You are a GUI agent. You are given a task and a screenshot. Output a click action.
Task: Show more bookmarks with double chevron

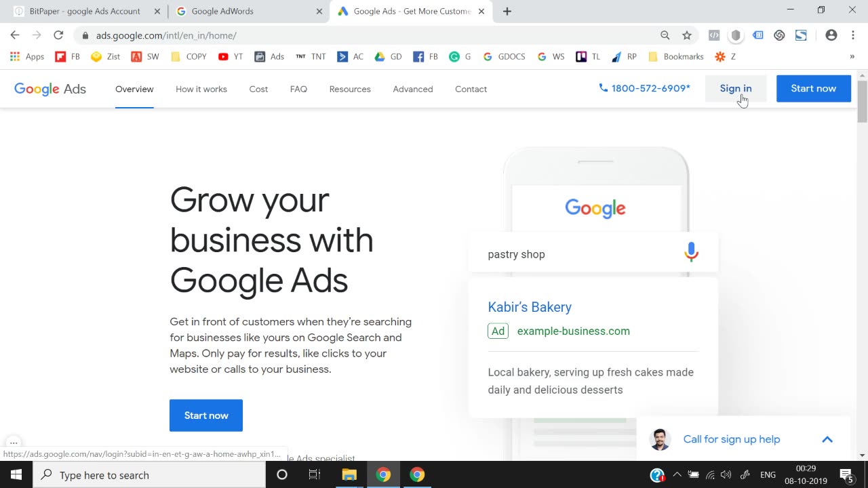pyautogui.click(x=852, y=57)
